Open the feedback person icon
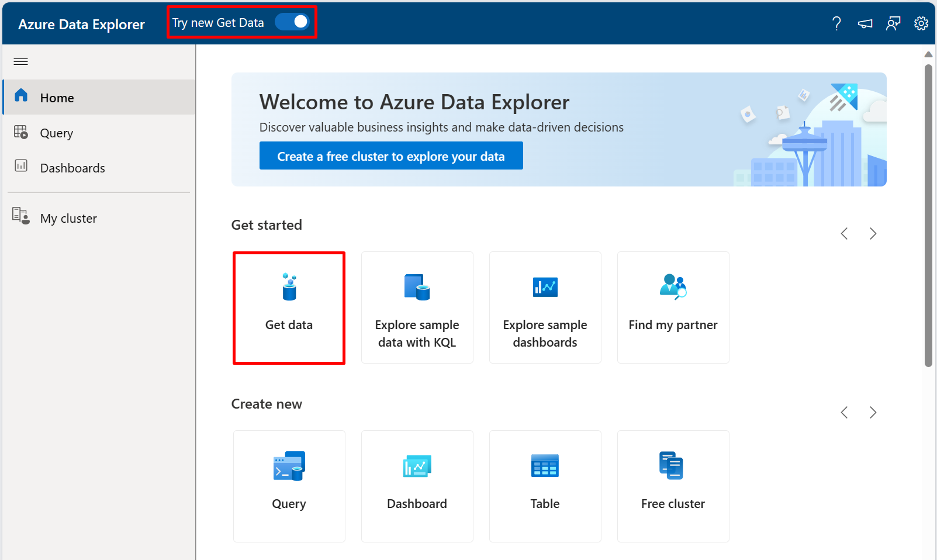Viewport: 937px width, 560px height. [x=893, y=23]
